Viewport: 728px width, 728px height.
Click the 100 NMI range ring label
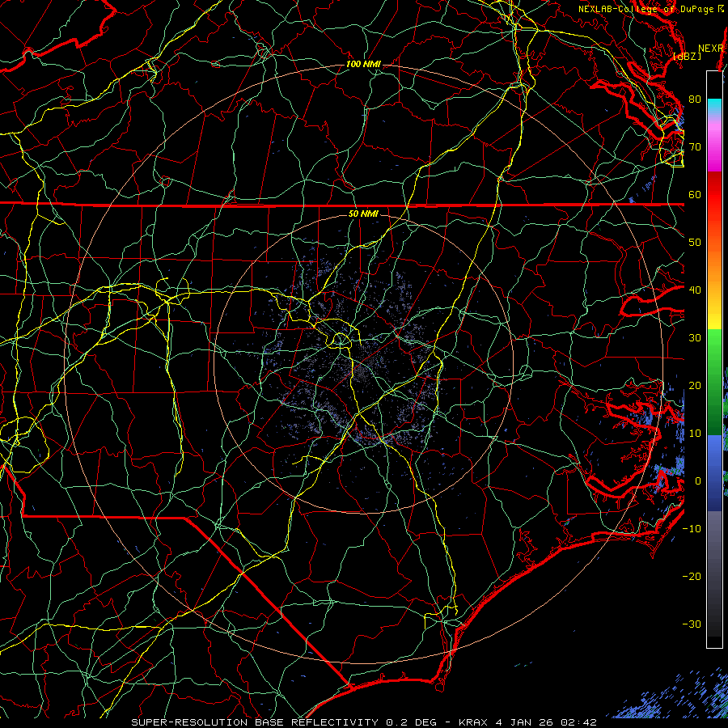click(x=363, y=64)
